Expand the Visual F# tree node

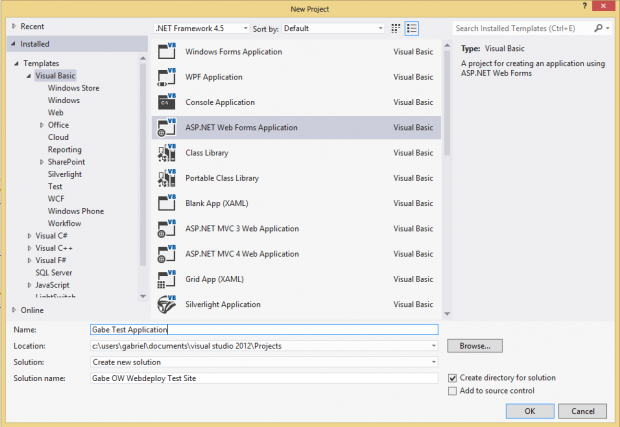coord(29,261)
